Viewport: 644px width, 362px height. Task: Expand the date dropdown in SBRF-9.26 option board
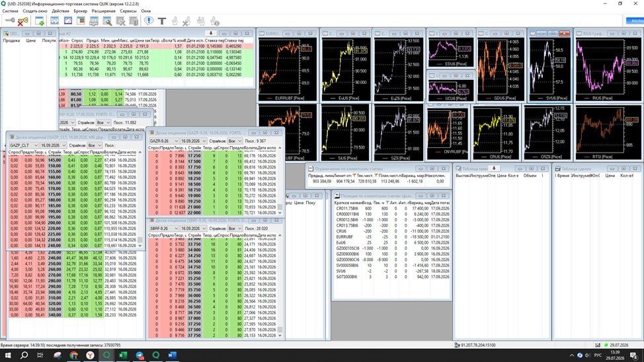pyautogui.click(x=204, y=228)
